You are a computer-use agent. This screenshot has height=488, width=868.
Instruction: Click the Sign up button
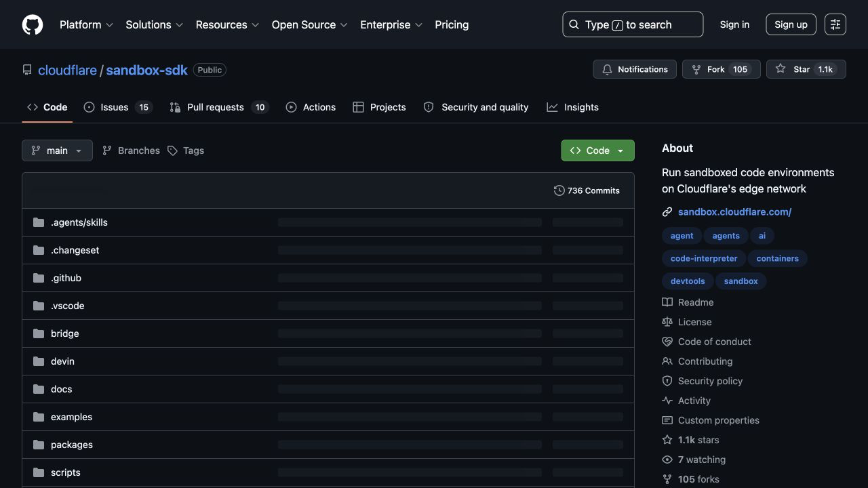[791, 24]
